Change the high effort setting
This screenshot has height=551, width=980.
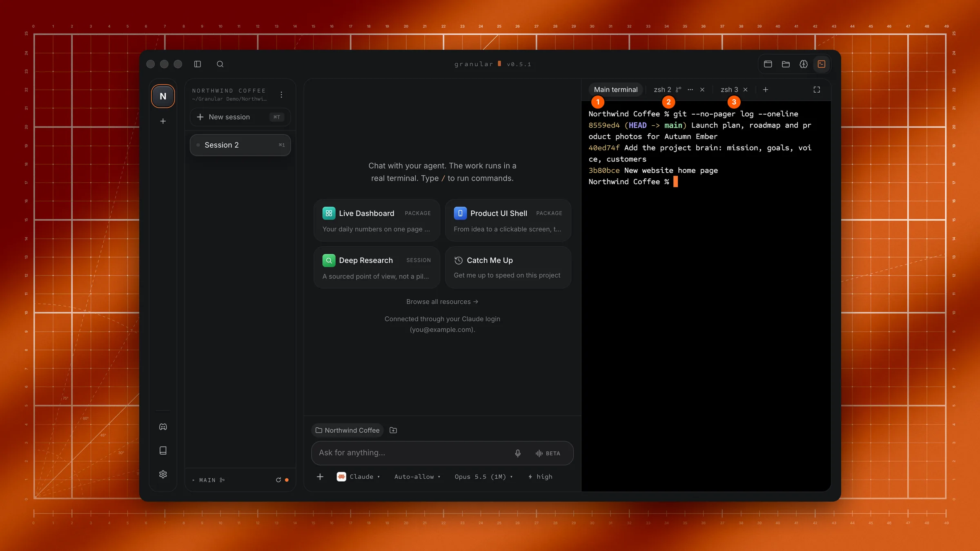click(x=540, y=477)
